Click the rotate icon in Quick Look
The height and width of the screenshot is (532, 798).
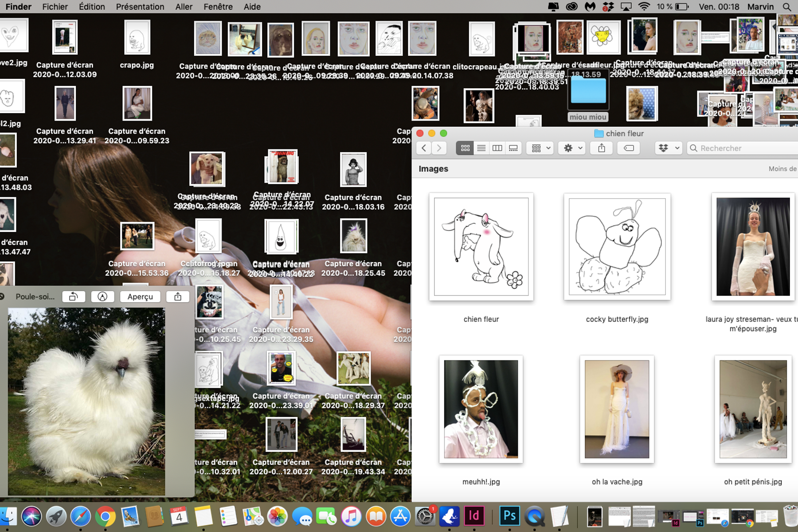[x=74, y=297]
